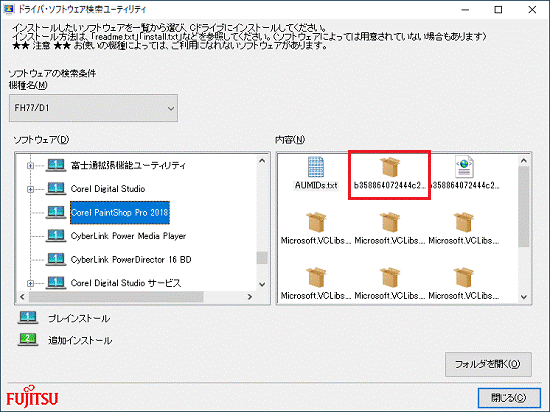Image resolution: width=550 pixels, height=412 pixels.
Task: Expand the 富士通拡張機能ユーティリティ tree node
Action: coord(31,165)
